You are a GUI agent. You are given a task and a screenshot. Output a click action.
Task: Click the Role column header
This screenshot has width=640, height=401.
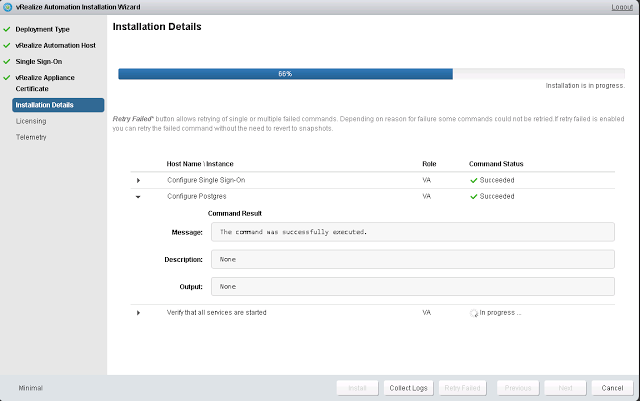point(429,164)
